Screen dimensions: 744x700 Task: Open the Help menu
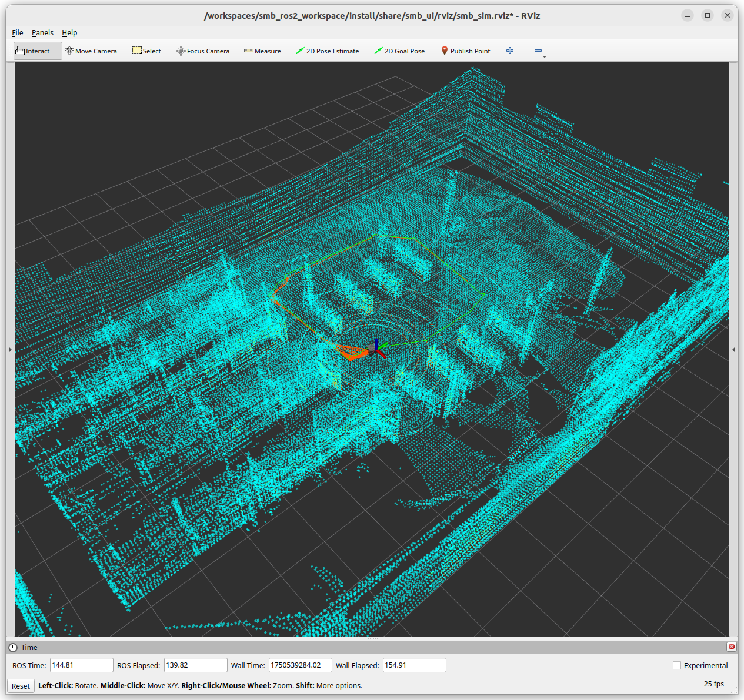pyautogui.click(x=69, y=33)
